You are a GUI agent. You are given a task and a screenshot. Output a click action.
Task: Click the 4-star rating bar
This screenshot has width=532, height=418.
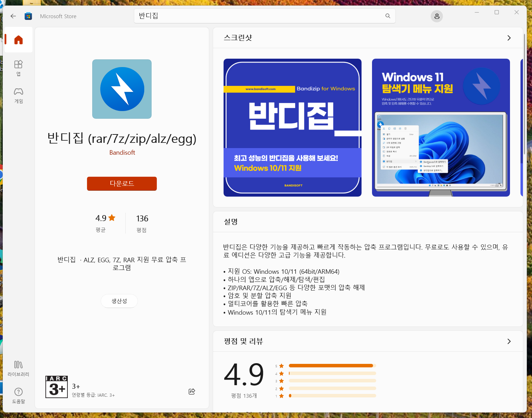pyautogui.click(x=332, y=373)
